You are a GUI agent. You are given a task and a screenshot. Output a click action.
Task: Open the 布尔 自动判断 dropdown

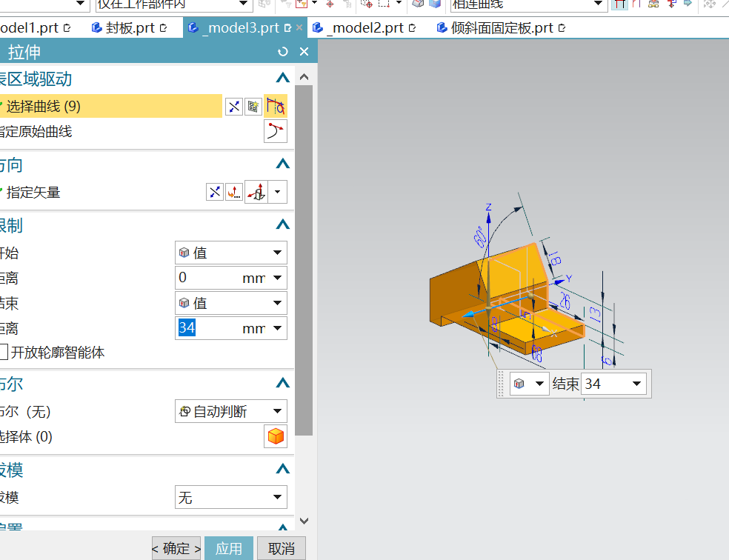(230, 411)
